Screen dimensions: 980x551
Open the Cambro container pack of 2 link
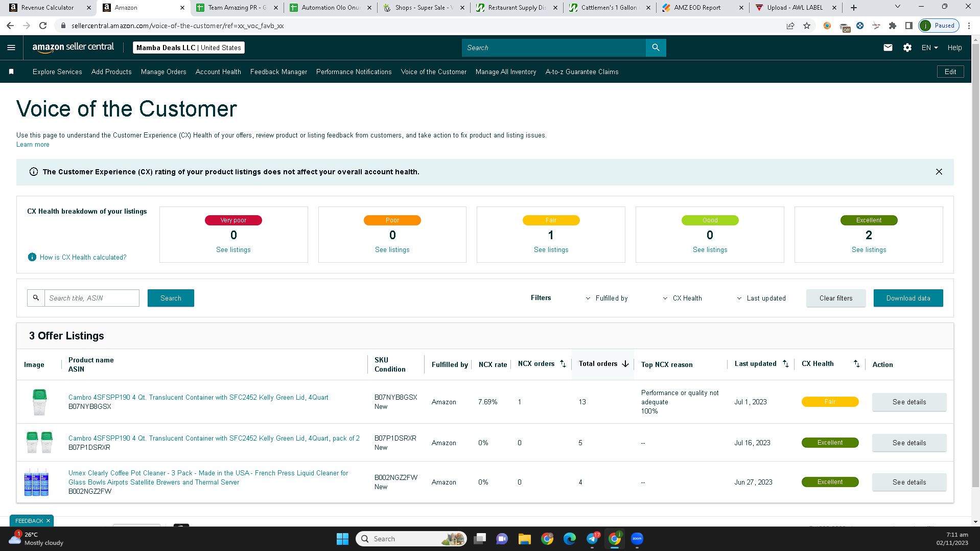214,438
